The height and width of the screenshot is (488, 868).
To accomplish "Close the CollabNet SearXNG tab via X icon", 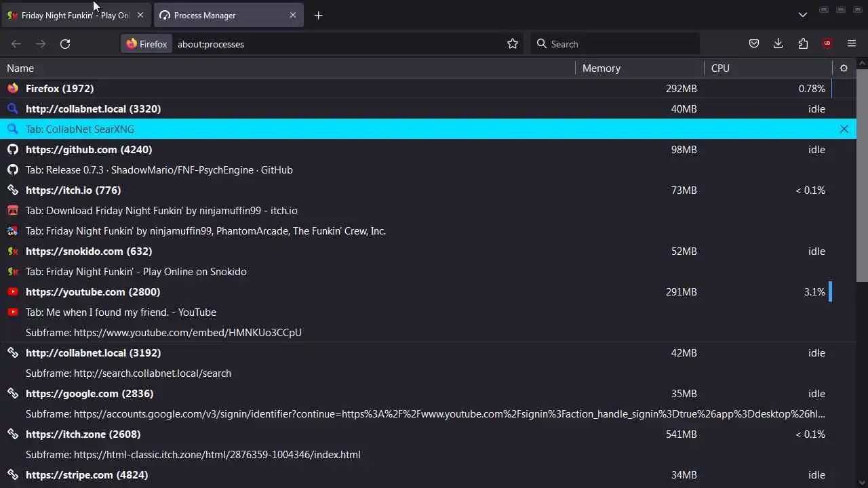I will pyautogui.click(x=844, y=129).
